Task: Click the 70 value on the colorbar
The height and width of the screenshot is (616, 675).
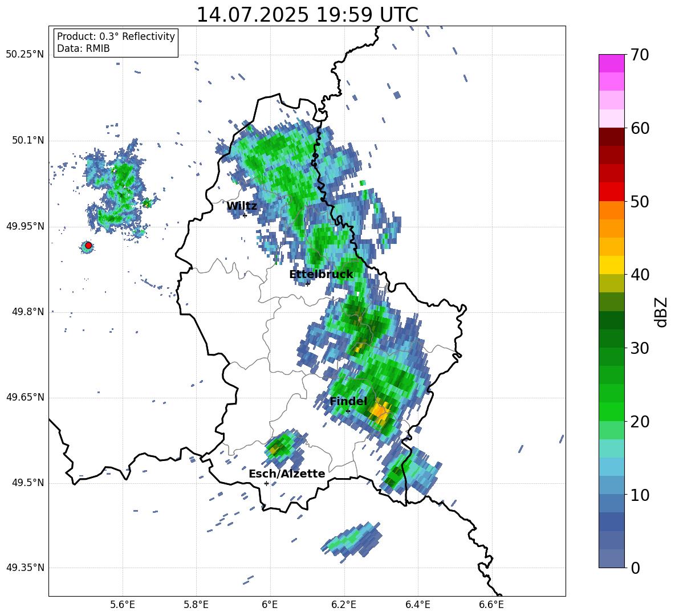Action: [640, 55]
